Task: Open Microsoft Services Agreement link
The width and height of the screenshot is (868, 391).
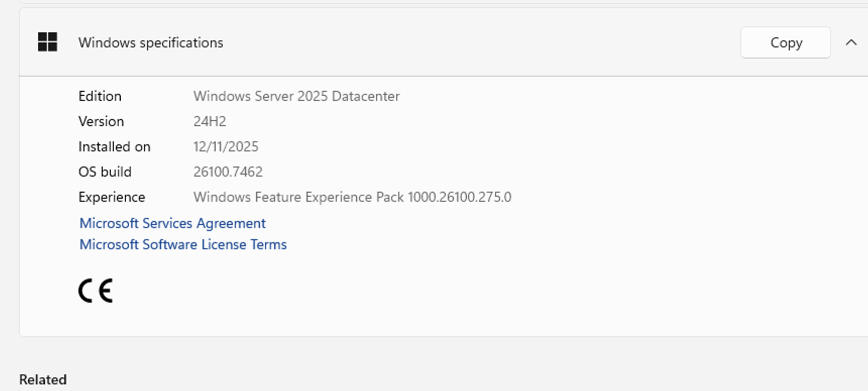Action: tap(172, 223)
